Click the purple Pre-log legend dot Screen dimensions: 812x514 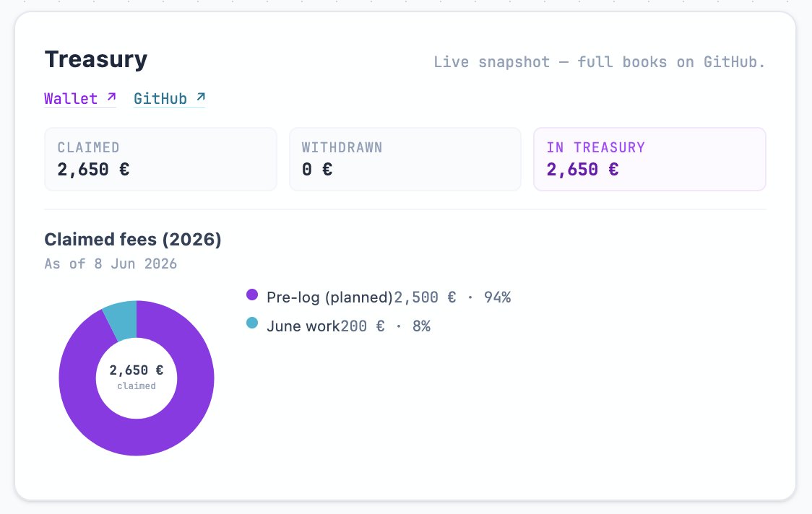[252, 295]
